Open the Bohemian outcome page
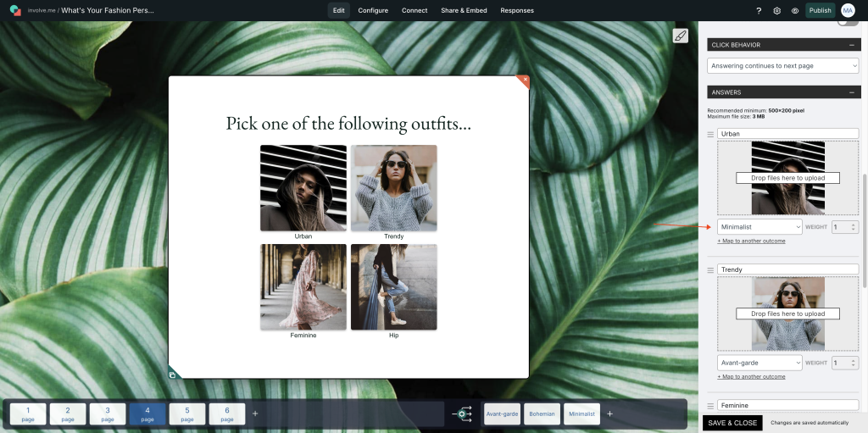Image resolution: width=868 pixels, height=433 pixels. (542, 414)
